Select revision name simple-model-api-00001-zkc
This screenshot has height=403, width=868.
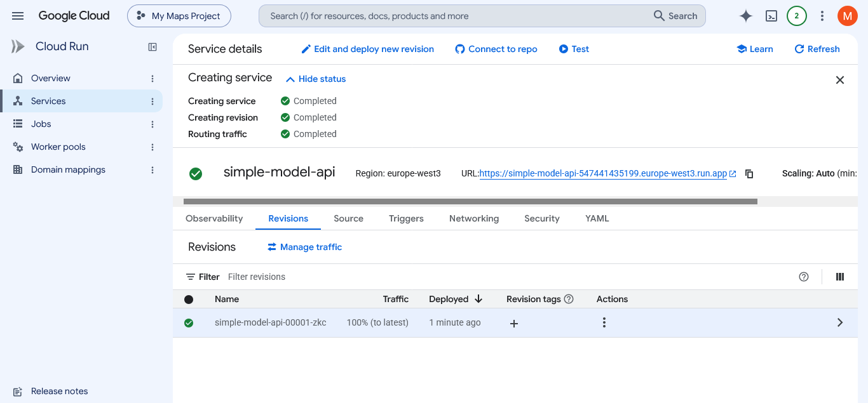(271, 322)
